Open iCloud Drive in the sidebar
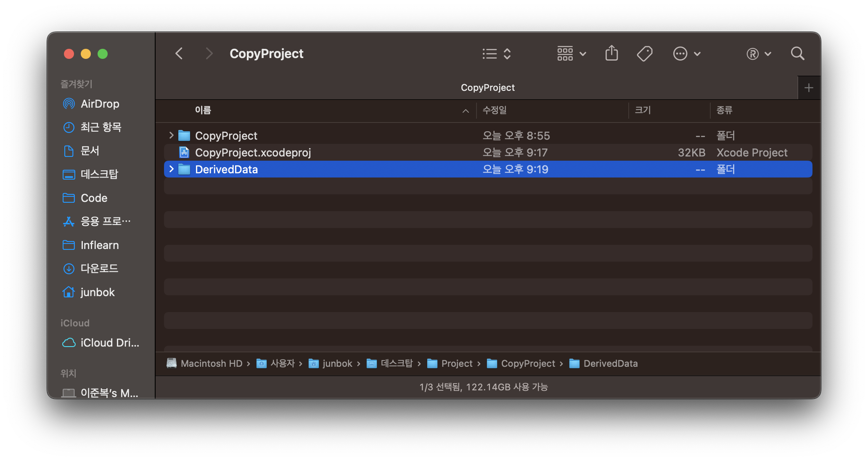The image size is (868, 461). 109,342
